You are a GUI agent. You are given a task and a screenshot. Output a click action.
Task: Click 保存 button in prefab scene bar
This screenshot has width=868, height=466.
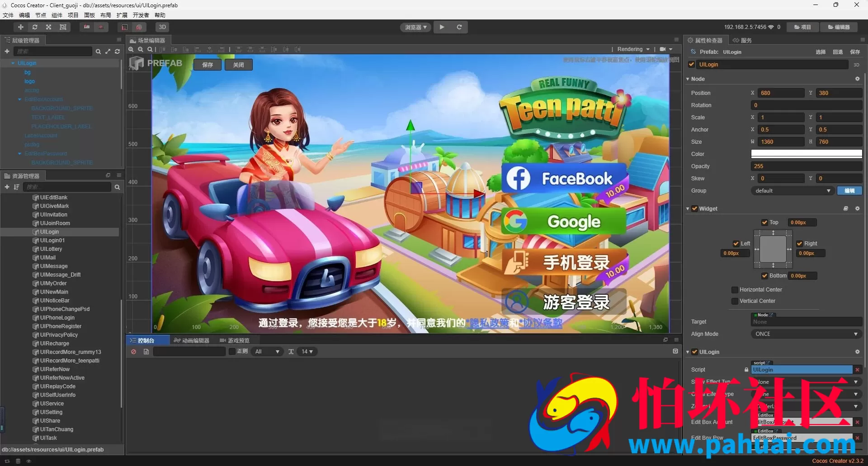tap(208, 65)
